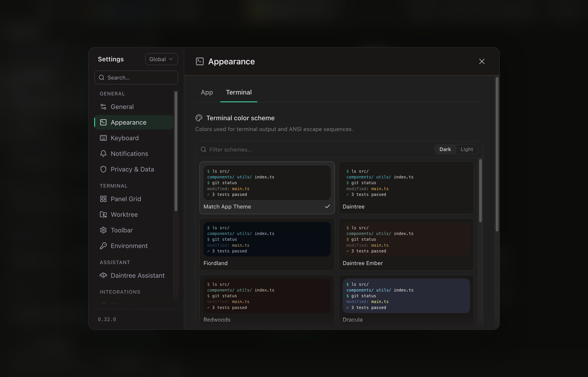This screenshot has width=588, height=377.
Task: Click the Dracula scheme name label
Action: point(353,320)
